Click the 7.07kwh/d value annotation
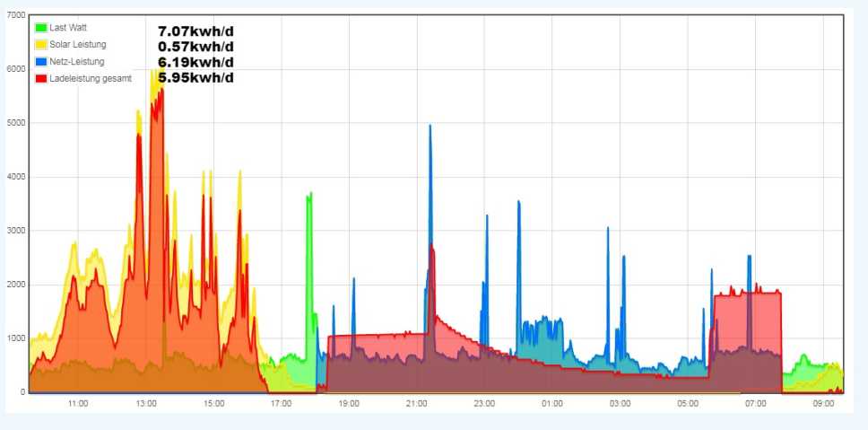The image size is (868, 430). tap(195, 31)
